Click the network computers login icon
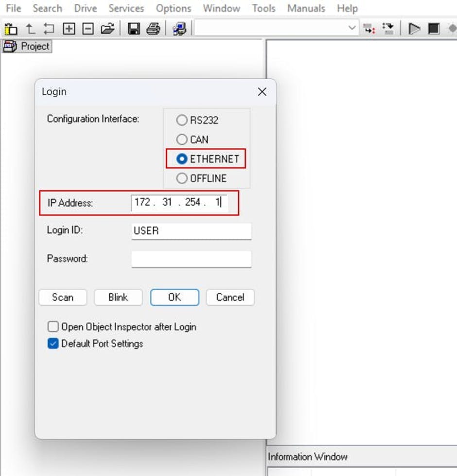 [x=179, y=29]
